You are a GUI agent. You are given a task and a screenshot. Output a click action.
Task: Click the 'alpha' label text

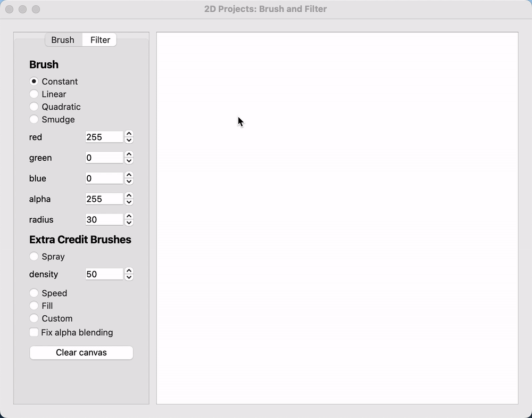point(40,199)
